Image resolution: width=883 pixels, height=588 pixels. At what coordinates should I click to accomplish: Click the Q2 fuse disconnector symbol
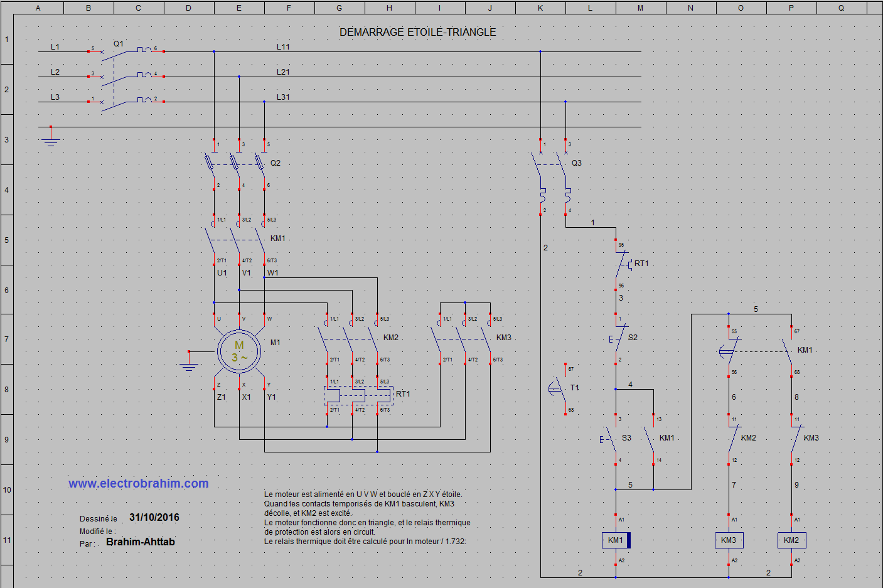(239, 163)
